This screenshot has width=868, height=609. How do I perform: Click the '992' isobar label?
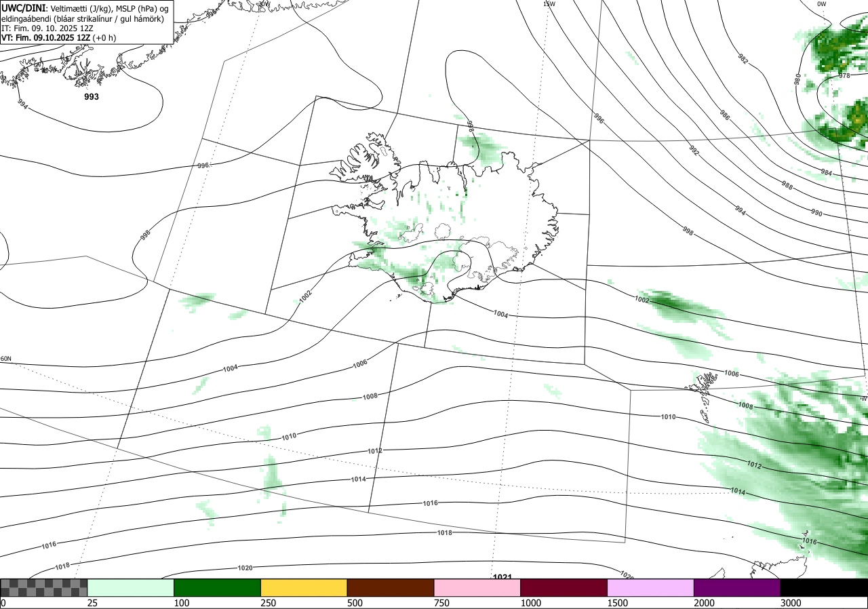click(694, 151)
